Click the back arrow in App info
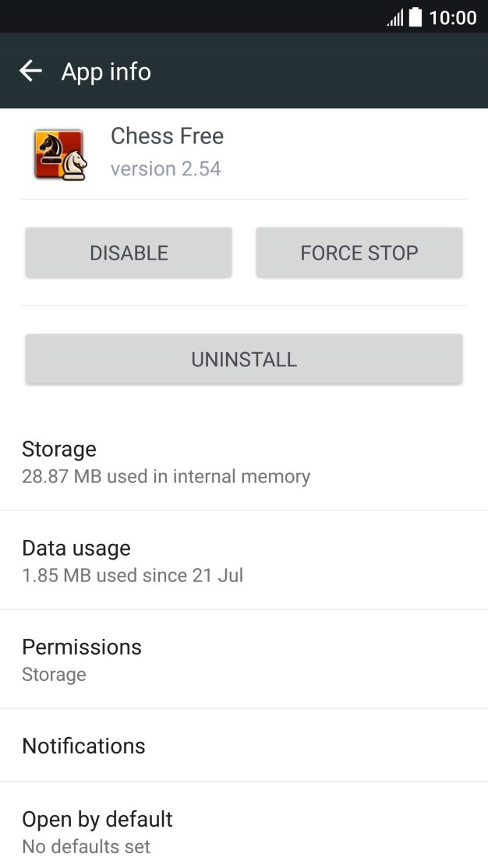The width and height of the screenshot is (488, 868). click(30, 71)
